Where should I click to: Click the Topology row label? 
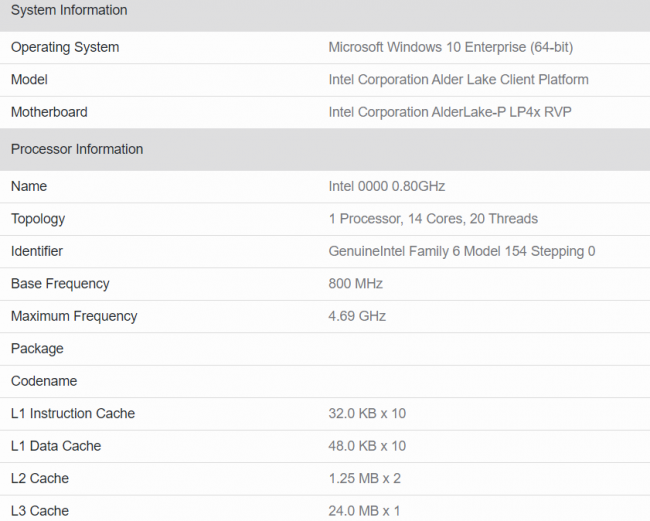click(x=38, y=218)
